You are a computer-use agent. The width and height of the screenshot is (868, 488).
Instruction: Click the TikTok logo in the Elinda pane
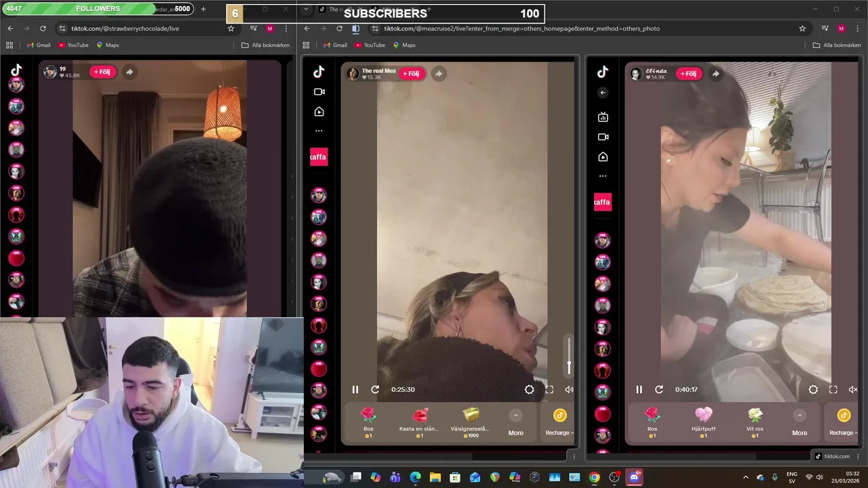[603, 71]
